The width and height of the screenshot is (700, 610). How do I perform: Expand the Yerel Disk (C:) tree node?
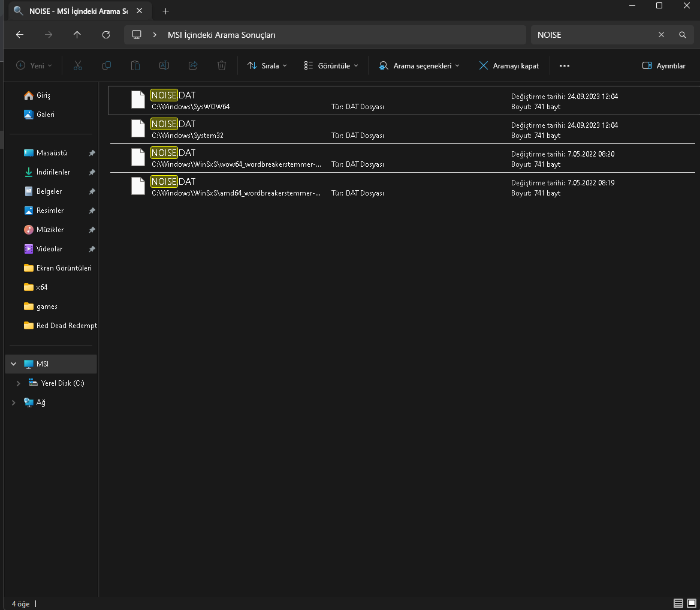coord(19,383)
